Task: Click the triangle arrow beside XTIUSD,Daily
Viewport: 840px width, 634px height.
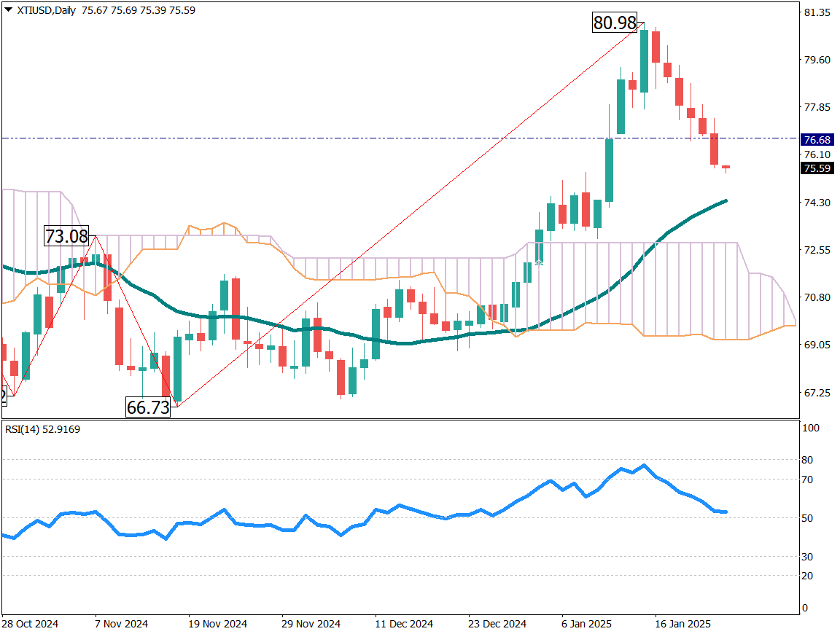Action: (8, 11)
